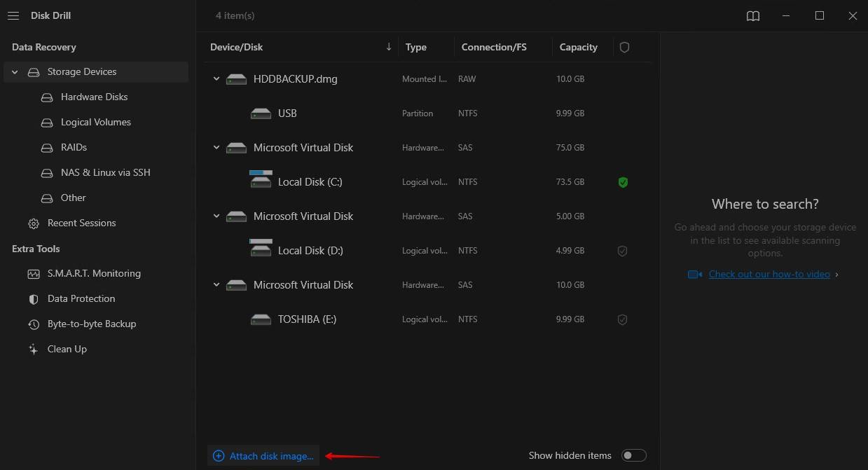The width and height of the screenshot is (868, 470).
Task: Click the S.M.A.R.T. Monitoring chart icon
Action: coord(34,274)
